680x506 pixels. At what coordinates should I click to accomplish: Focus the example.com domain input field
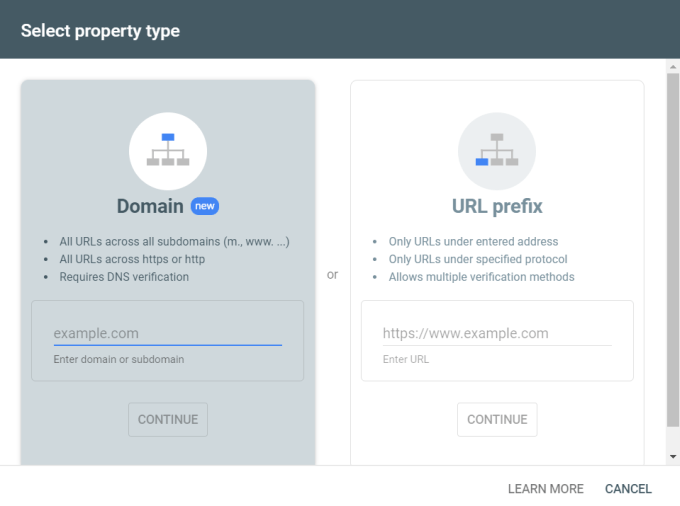[x=167, y=333]
